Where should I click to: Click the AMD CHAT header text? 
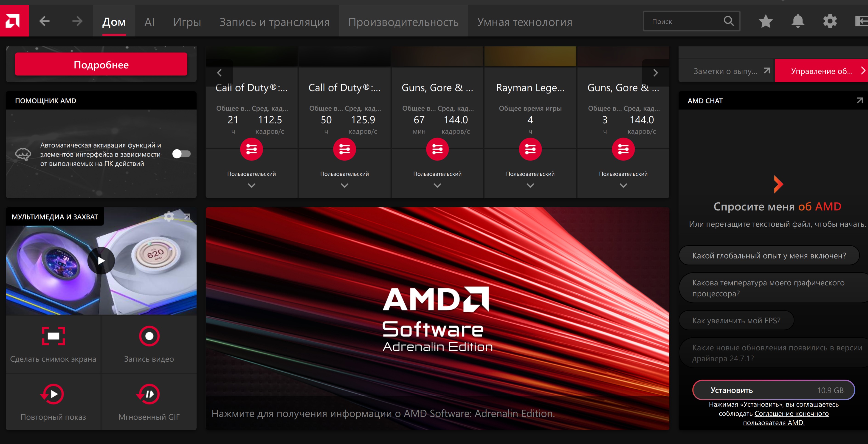click(705, 101)
